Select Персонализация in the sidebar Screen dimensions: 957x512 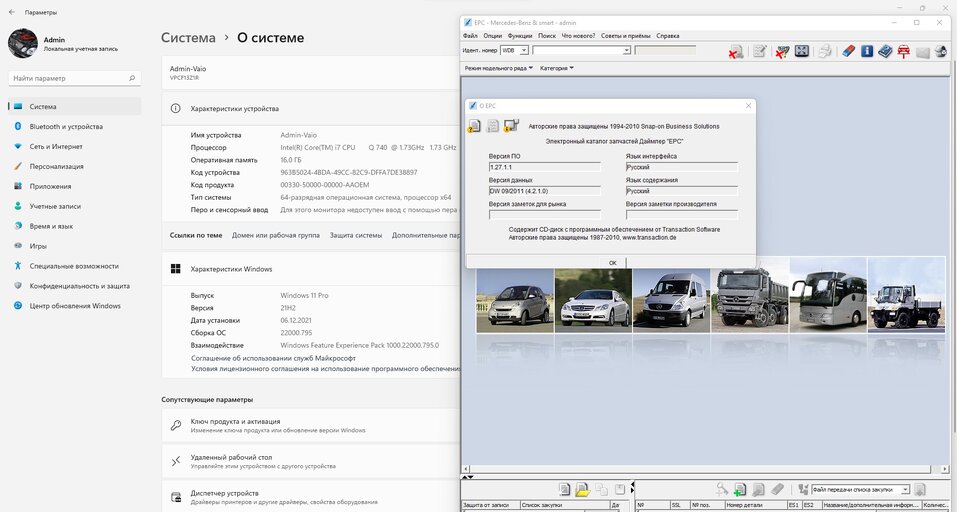[74, 166]
